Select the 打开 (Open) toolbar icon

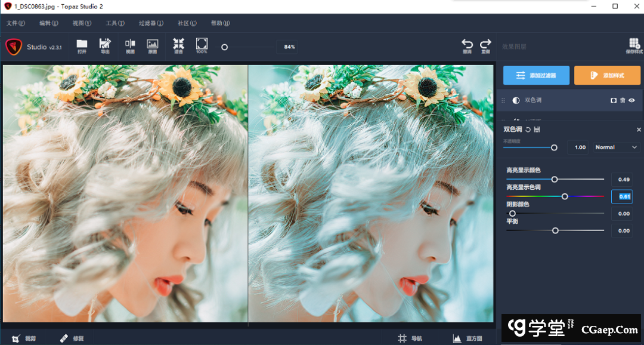tap(82, 46)
